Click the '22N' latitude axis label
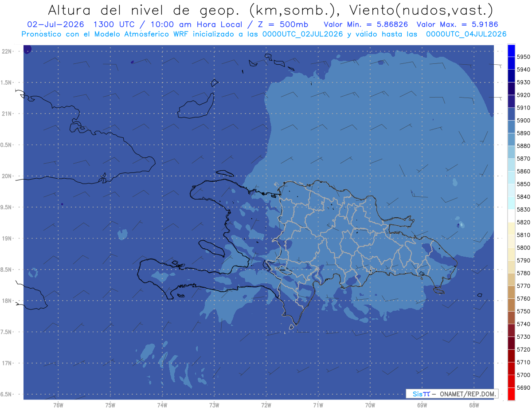Image resolution: width=532 pixels, height=411 pixels. coord(7,51)
